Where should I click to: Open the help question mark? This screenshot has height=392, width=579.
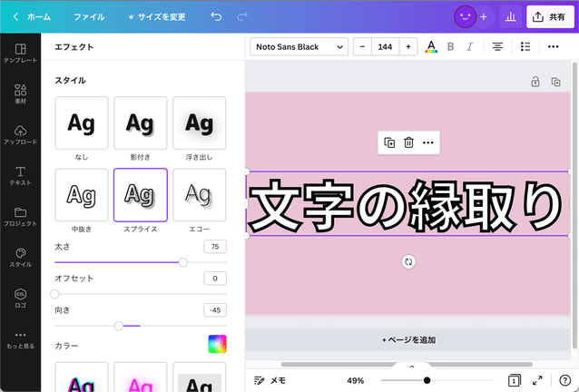pos(565,380)
